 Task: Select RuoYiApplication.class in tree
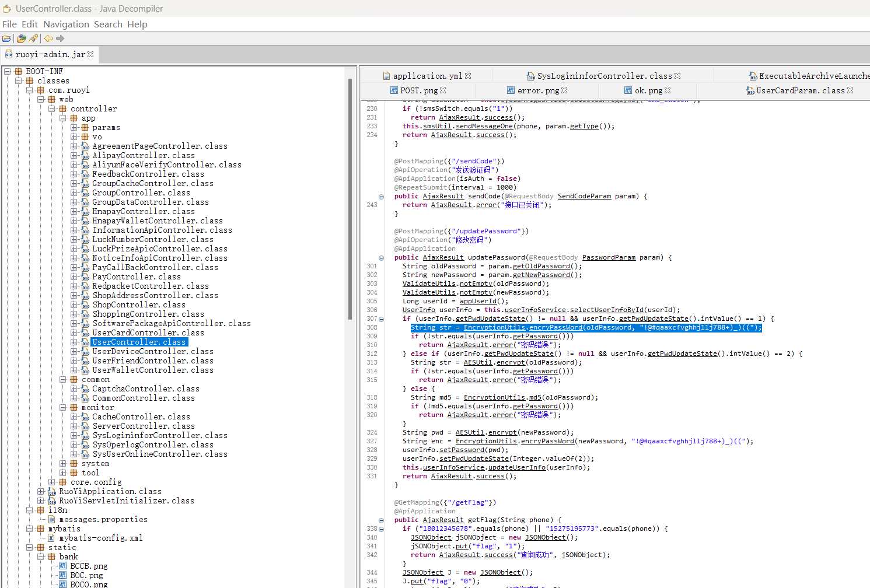pyautogui.click(x=110, y=492)
